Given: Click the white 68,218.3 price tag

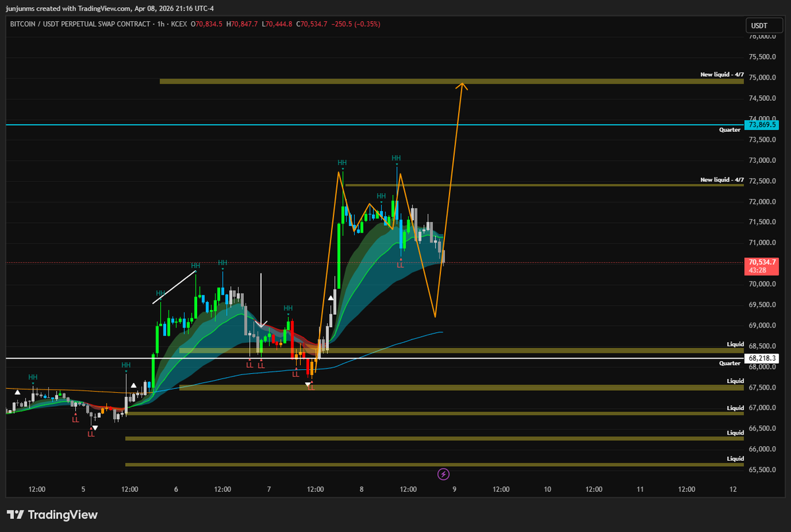Looking at the screenshot, I should [x=762, y=359].
